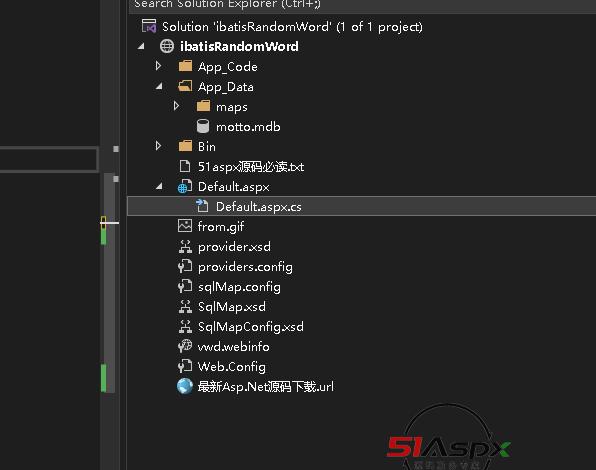
Task: Collapse the ibatisRandomWord project node
Action: pos(141,46)
